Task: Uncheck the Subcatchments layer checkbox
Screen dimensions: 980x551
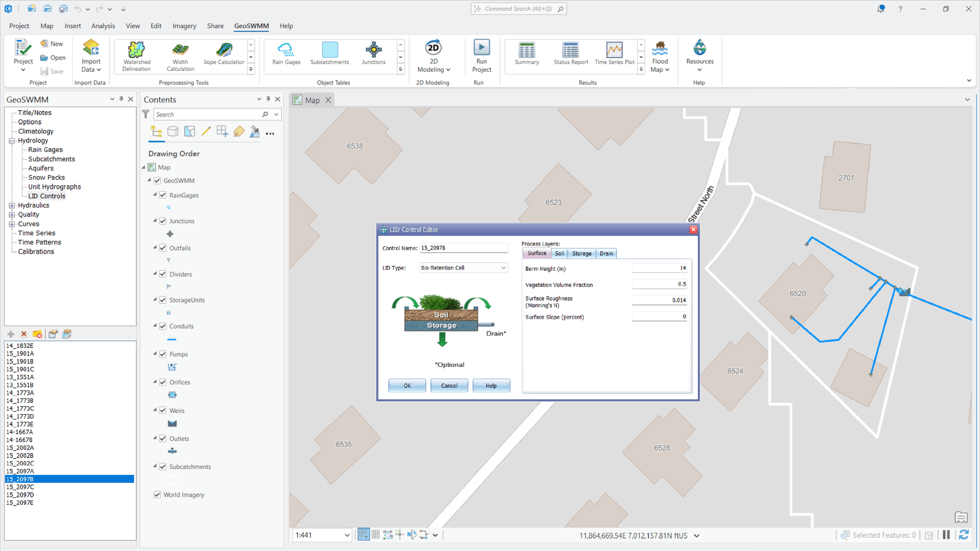Action: pos(163,466)
